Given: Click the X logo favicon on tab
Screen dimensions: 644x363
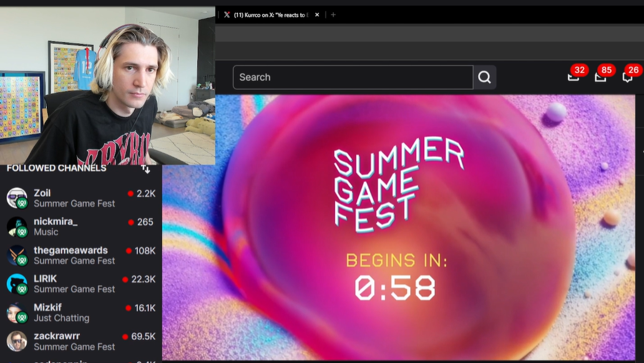Looking at the screenshot, I should pos(227,15).
